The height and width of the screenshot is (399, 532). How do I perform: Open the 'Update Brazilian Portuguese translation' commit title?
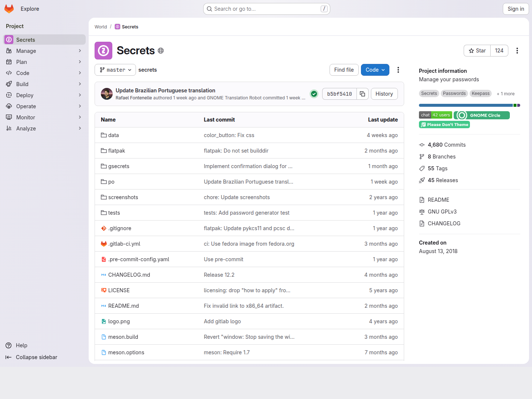166,91
